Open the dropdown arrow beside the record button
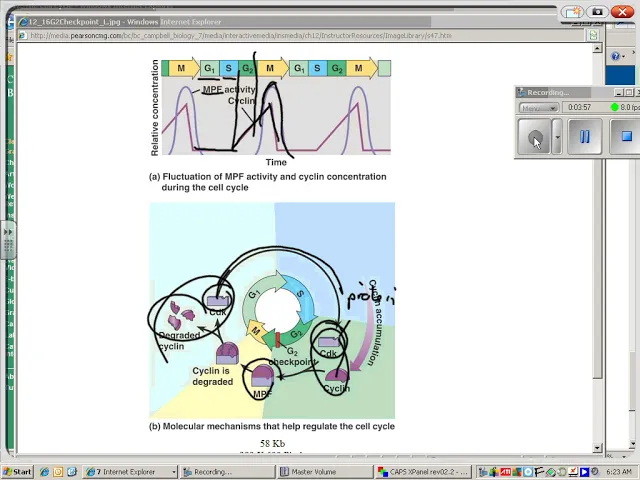The width and height of the screenshot is (640, 480). (x=557, y=137)
